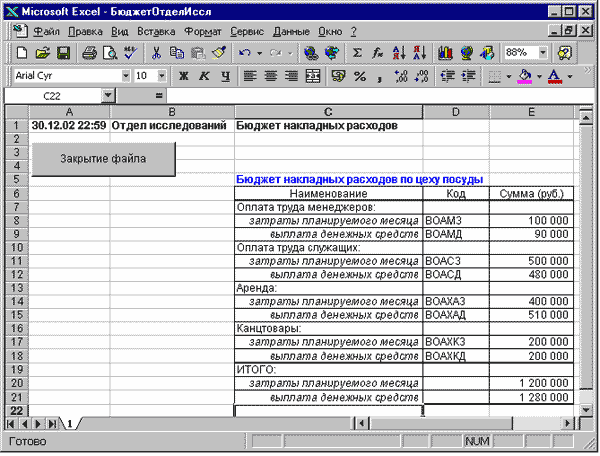Center text horizontally
The width and height of the screenshot is (600, 456).
pyautogui.click(x=271, y=76)
